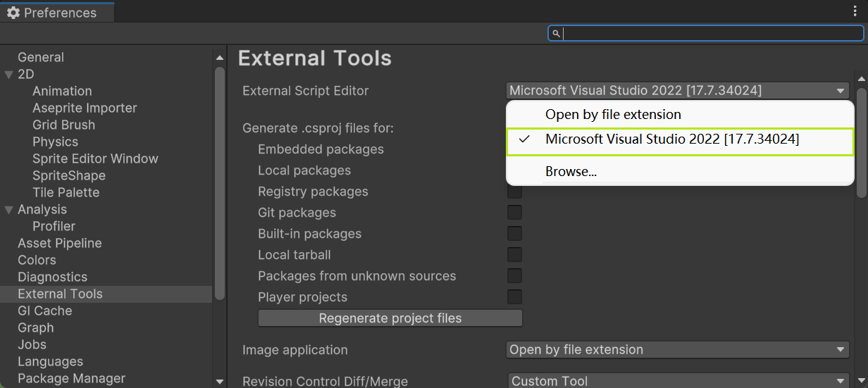This screenshot has height=388, width=868.
Task: Open Diagnostics preferences
Action: [53, 277]
